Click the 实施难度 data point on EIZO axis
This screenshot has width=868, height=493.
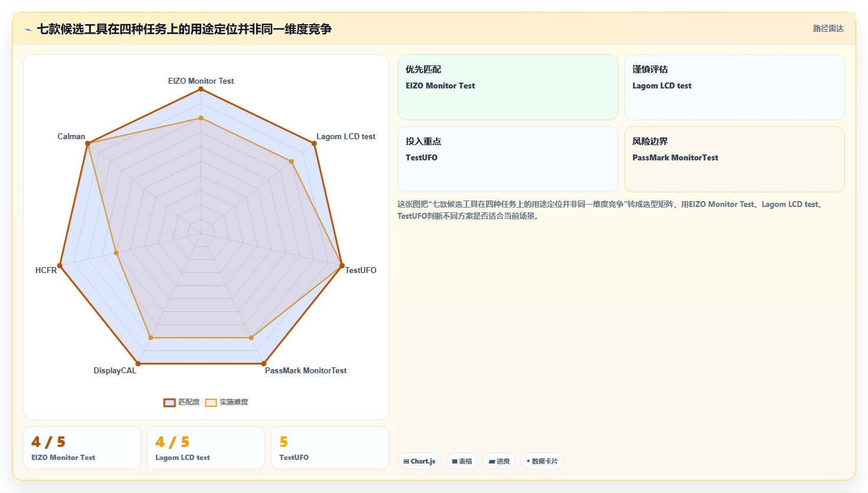coord(201,118)
